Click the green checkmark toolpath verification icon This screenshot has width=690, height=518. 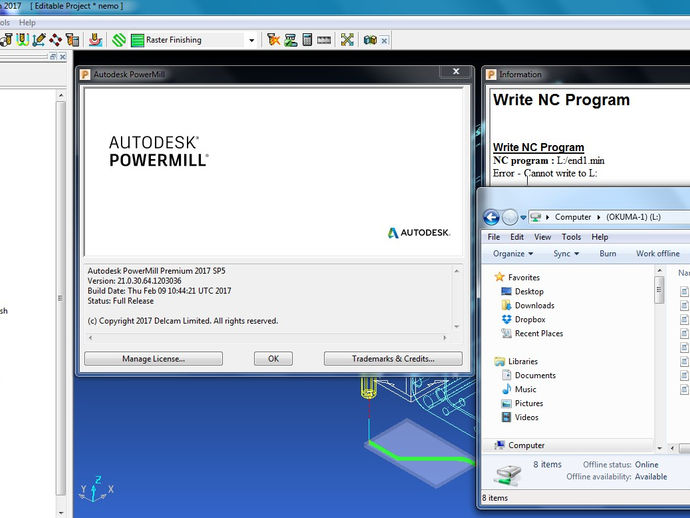(290, 40)
